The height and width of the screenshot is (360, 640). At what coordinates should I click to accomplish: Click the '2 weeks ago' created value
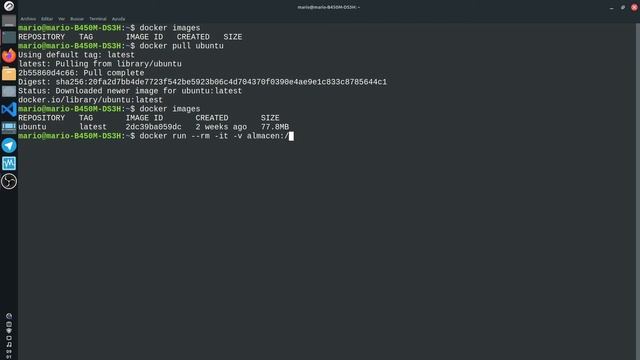tap(221, 127)
